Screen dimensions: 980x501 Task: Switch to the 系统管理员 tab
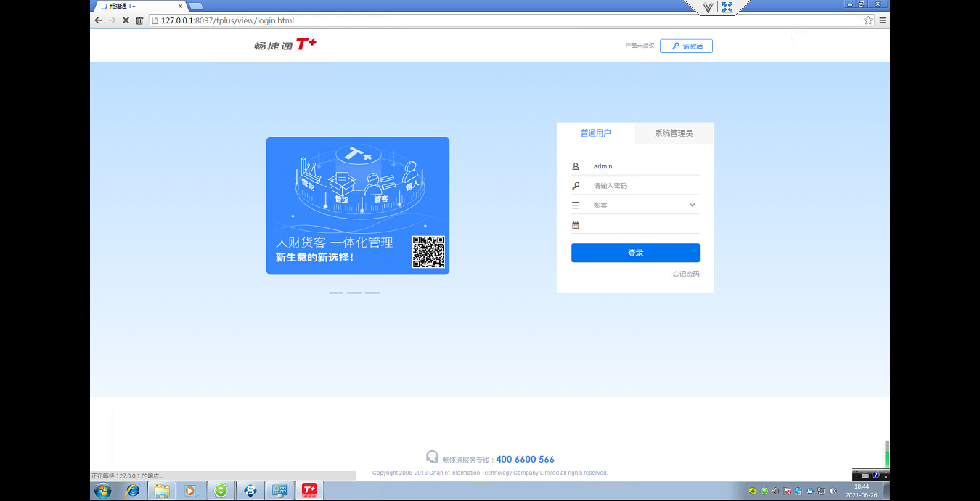point(674,133)
